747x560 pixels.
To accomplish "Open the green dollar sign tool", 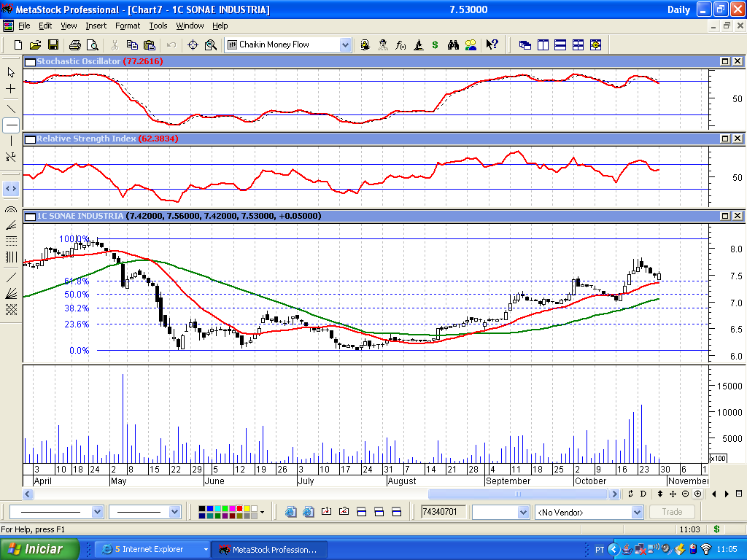I will tap(435, 44).
